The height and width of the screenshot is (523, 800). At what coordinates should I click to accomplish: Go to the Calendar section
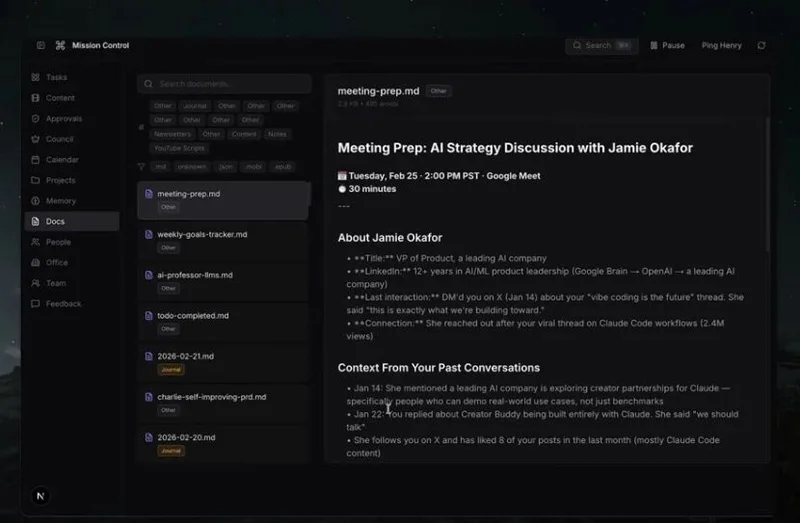(62, 160)
